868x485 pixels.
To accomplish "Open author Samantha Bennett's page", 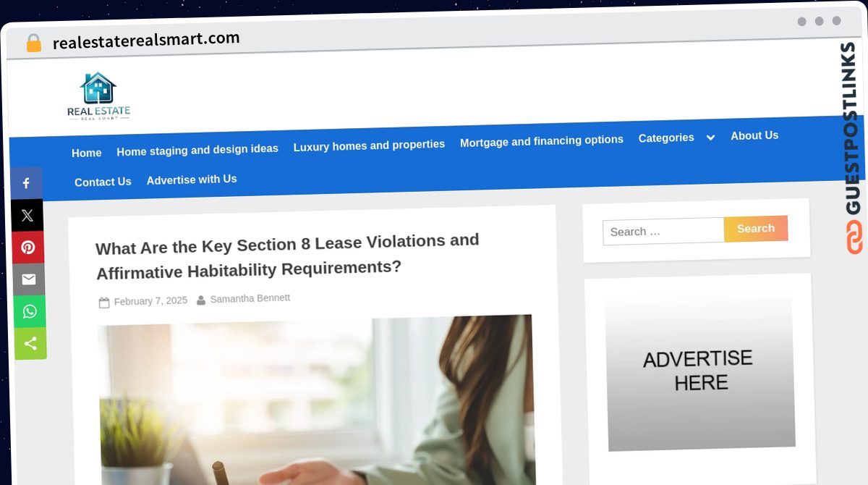I will pyautogui.click(x=250, y=298).
